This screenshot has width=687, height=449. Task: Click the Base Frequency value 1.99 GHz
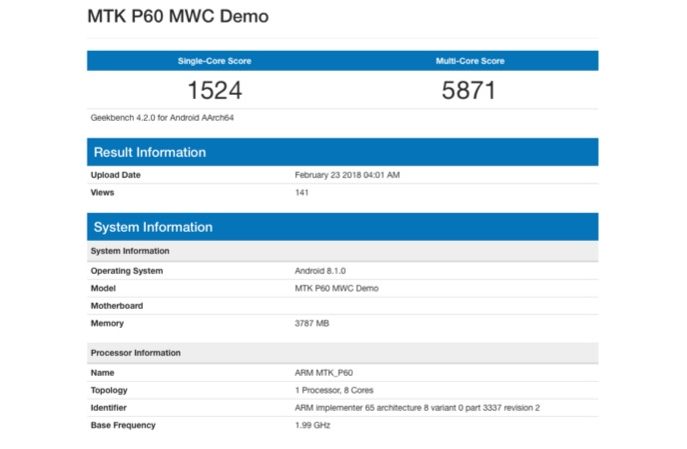click(x=312, y=425)
